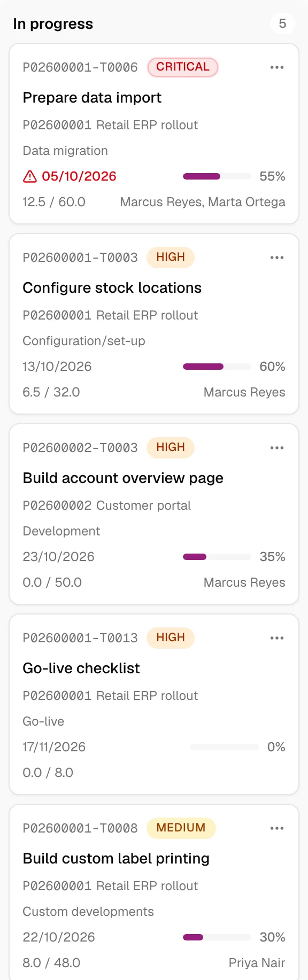The height and width of the screenshot is (980, 308).
Task: Click assignee Priya Nair
Action: (x=257, y=963)
